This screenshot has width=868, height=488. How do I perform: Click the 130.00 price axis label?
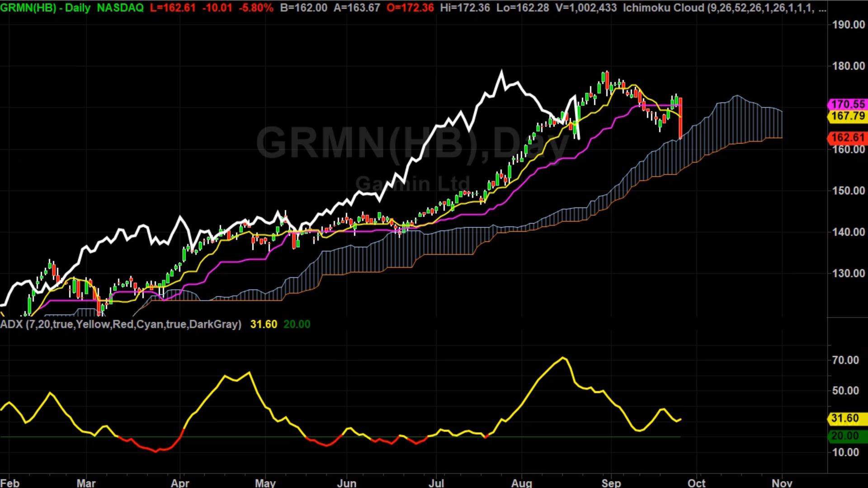pos(849,273)
